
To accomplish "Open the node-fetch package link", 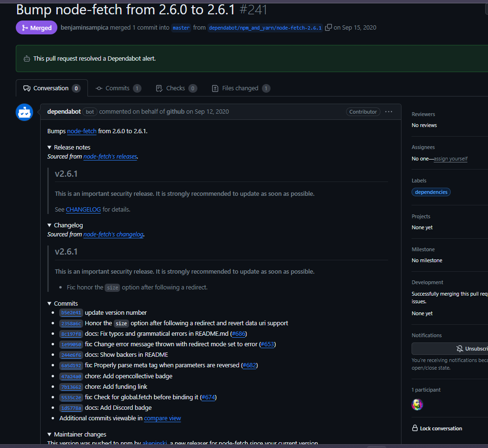I will point(82,131).
